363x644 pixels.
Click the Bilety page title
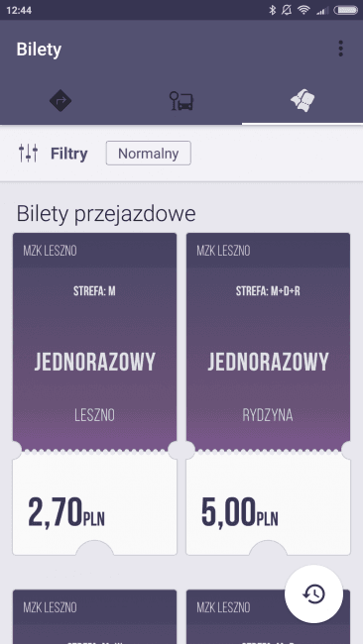[39, 50]
